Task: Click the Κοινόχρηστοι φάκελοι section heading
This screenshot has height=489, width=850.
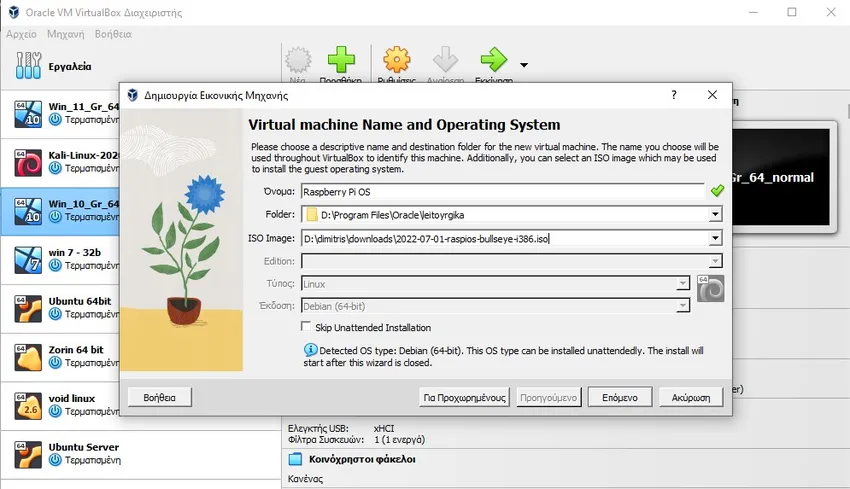Action: [362, 459]
